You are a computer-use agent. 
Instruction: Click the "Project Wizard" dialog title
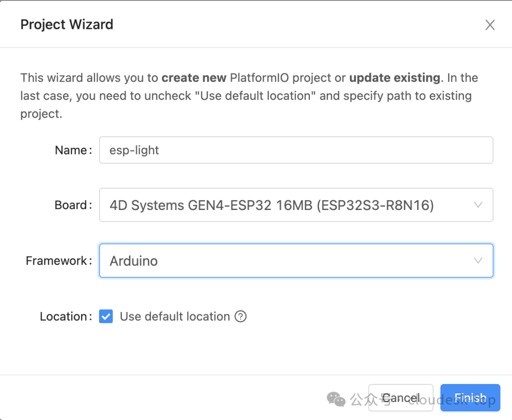tap(67, 25)
